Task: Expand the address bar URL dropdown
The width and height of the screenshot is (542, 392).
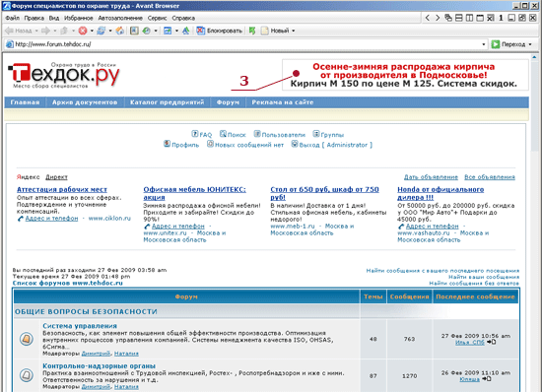Action: tap(483, 44)
